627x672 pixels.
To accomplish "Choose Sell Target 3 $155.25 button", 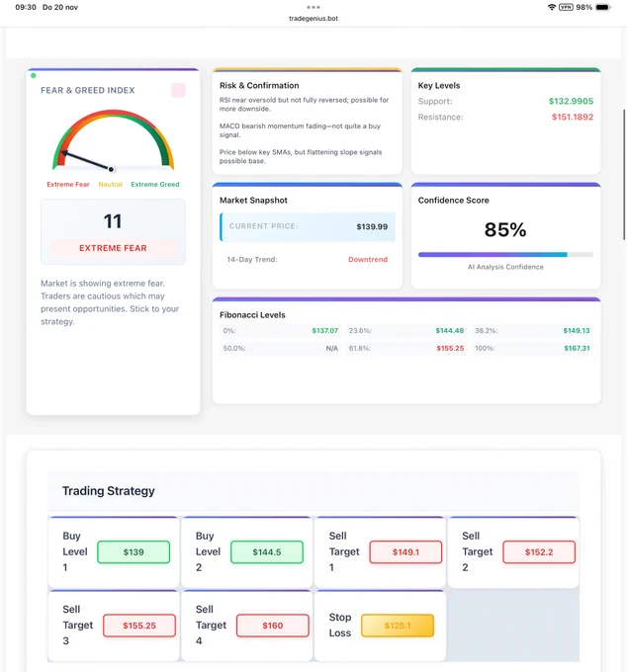I will point(139,626).
